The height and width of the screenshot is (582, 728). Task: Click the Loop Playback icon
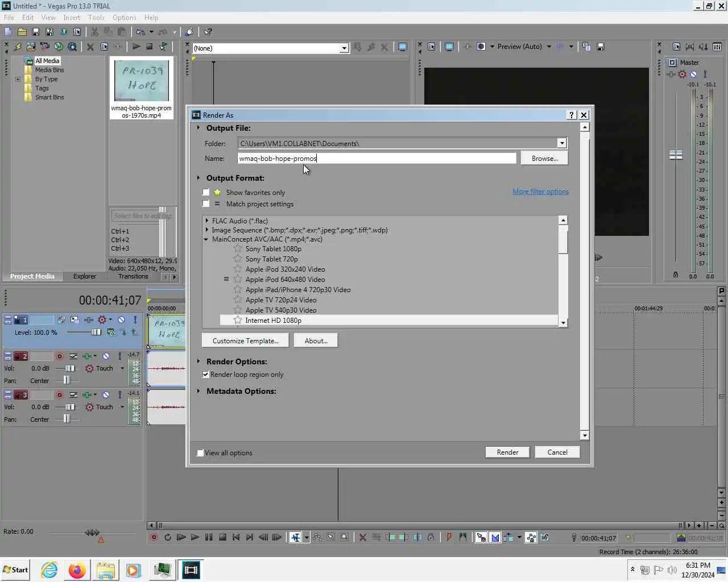(167, 537)
